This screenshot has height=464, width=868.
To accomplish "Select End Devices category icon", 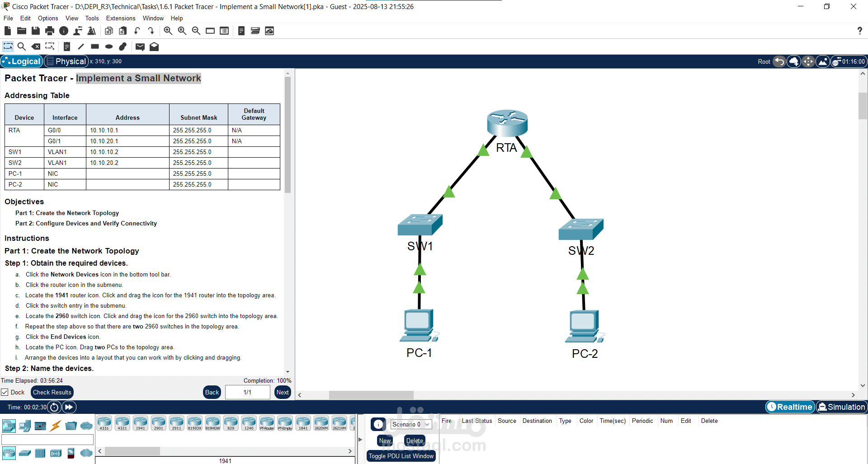I will coord(25,426).
